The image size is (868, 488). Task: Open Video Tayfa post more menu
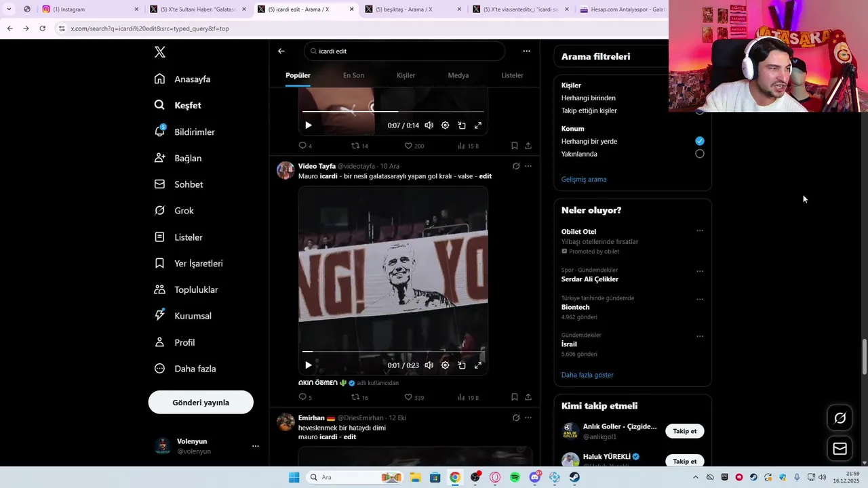[528, 166]
